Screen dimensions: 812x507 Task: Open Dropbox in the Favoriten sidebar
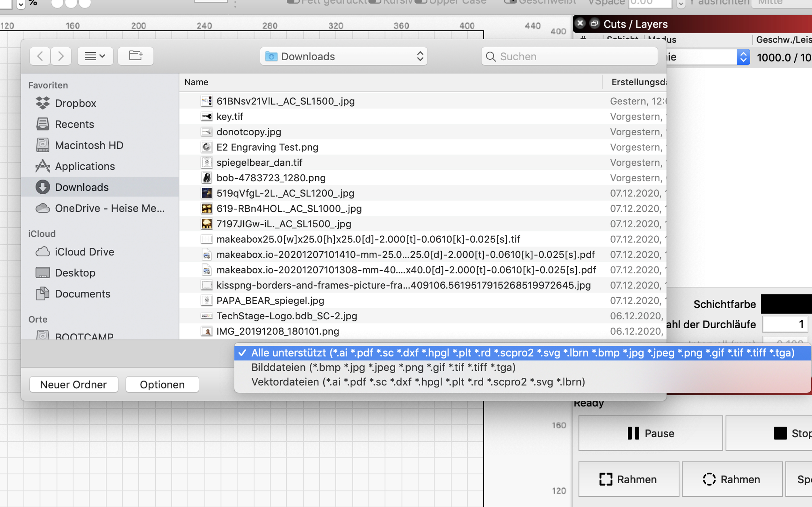75,103
